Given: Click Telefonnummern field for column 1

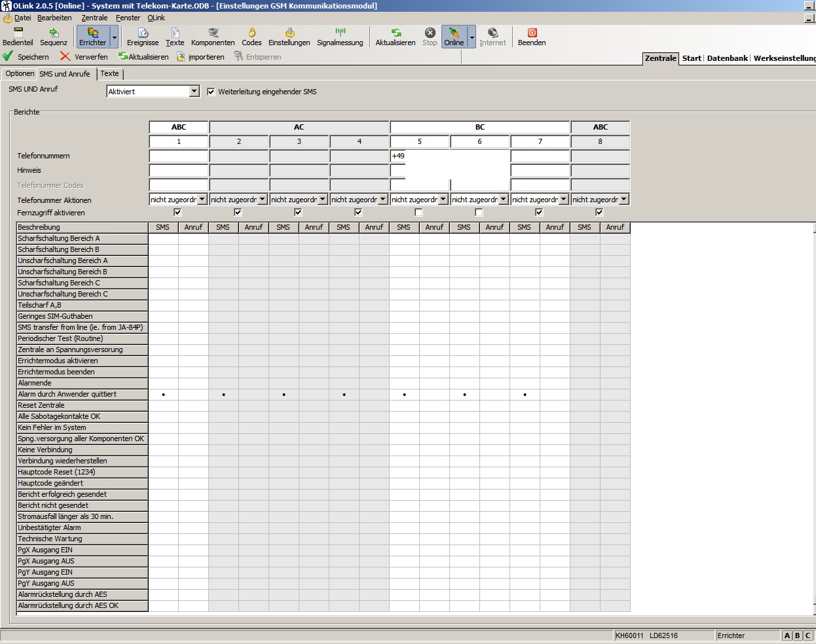Looking at the screenshot, I should [x=179, y=156].
